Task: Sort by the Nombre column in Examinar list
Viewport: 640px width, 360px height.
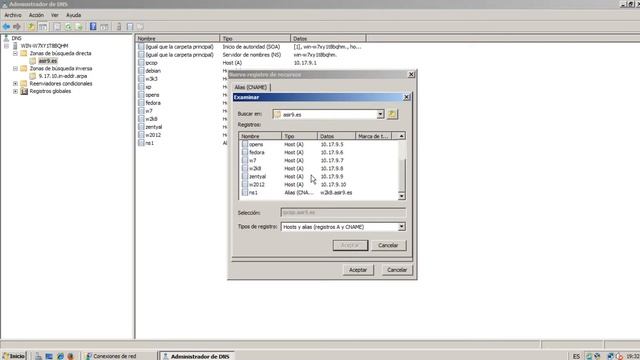Action: point(260,136)
